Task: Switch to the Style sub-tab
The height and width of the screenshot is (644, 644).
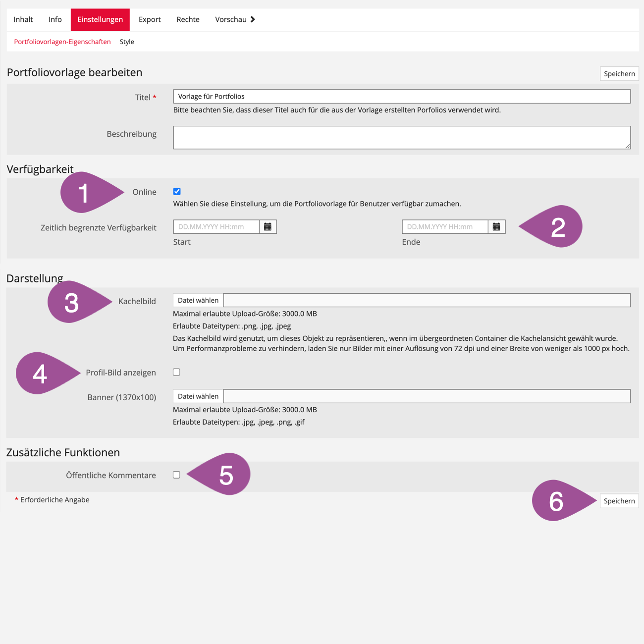Action: pos(127,42)
